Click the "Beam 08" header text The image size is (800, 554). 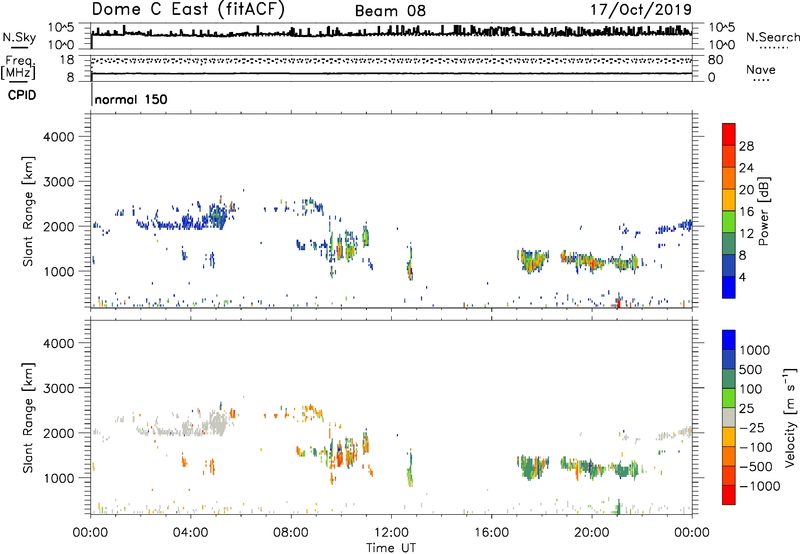(390, 11)
